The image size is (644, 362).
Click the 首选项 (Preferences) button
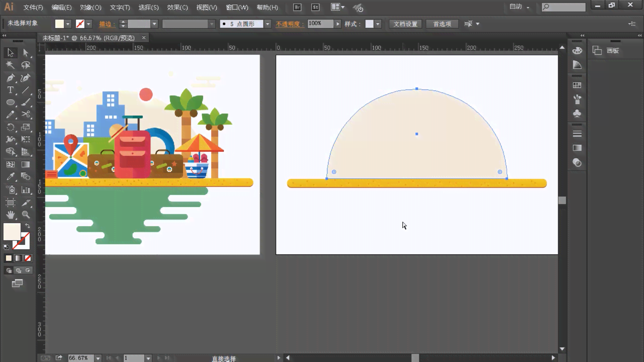[442, 24]
